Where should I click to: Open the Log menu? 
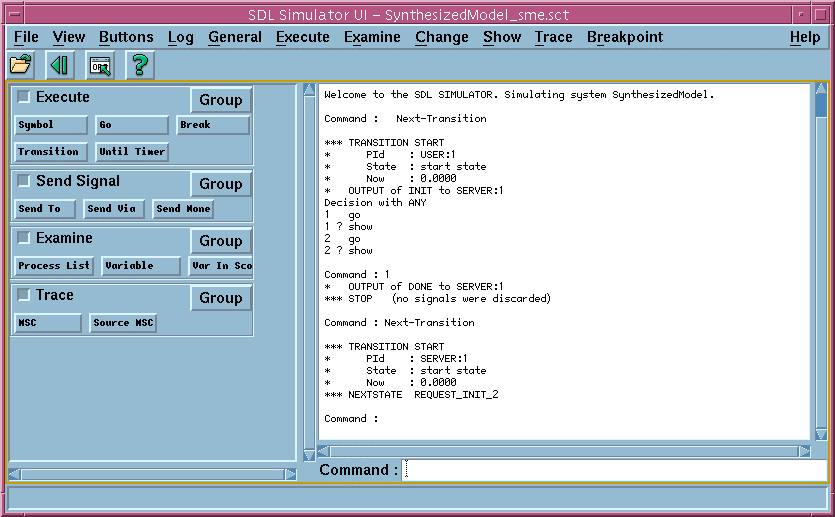(181, 37)
